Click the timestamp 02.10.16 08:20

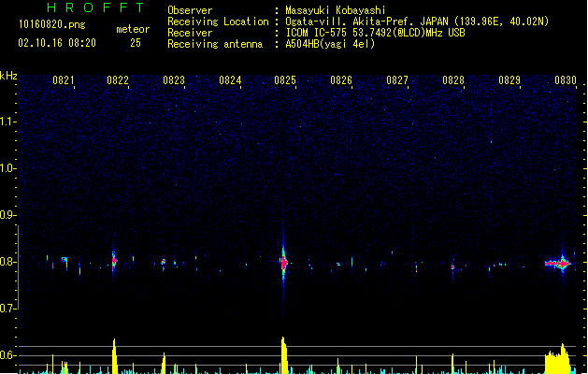click(x=57, y=43)
